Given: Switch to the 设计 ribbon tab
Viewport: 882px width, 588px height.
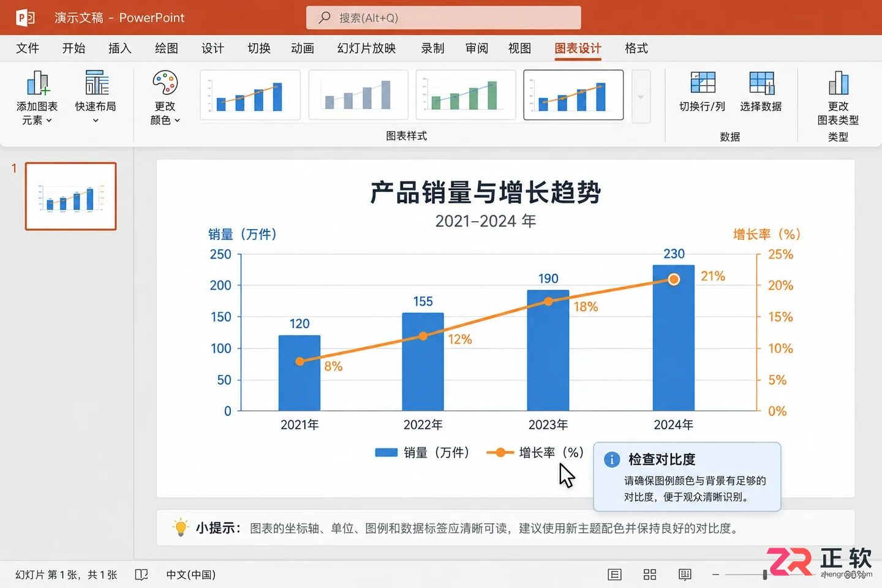Looking at the screenshot, I should (x=213, y=48).
